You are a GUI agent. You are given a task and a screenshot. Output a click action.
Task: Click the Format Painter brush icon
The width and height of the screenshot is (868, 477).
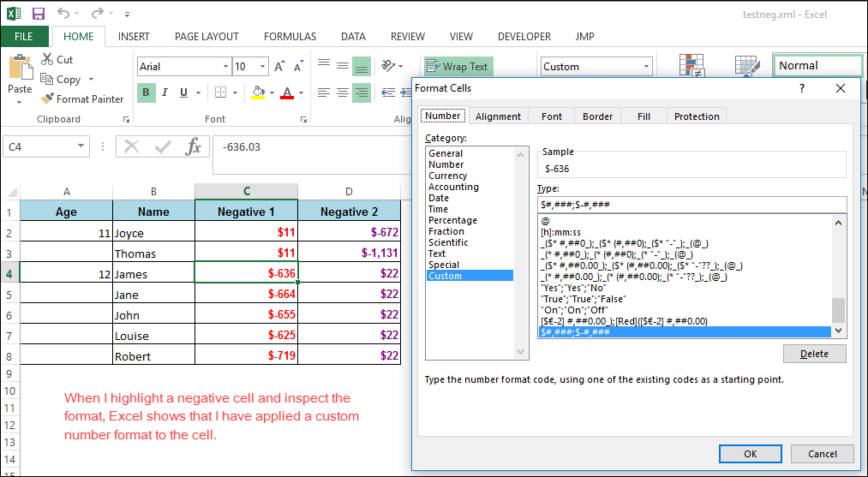click(x=47, y=98)
